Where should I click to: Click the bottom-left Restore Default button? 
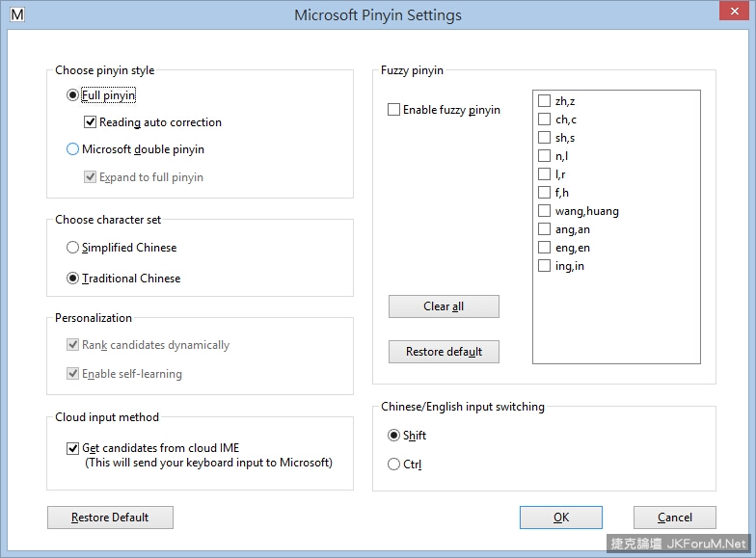coord(110,518)
